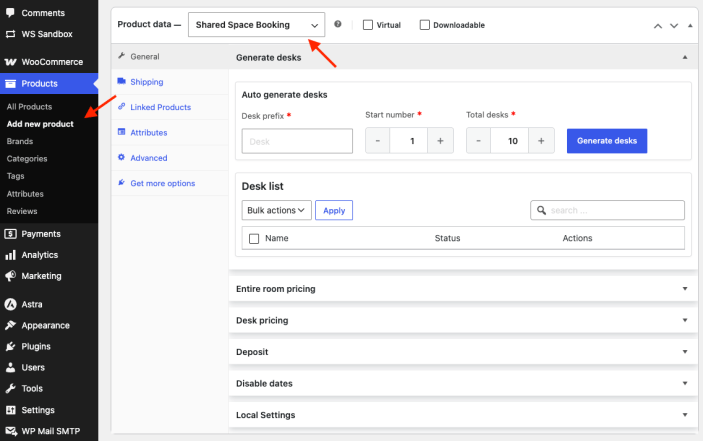703x441 pixels.
Task: Open the Categories submenu link
Action: [x=27, y=159]
